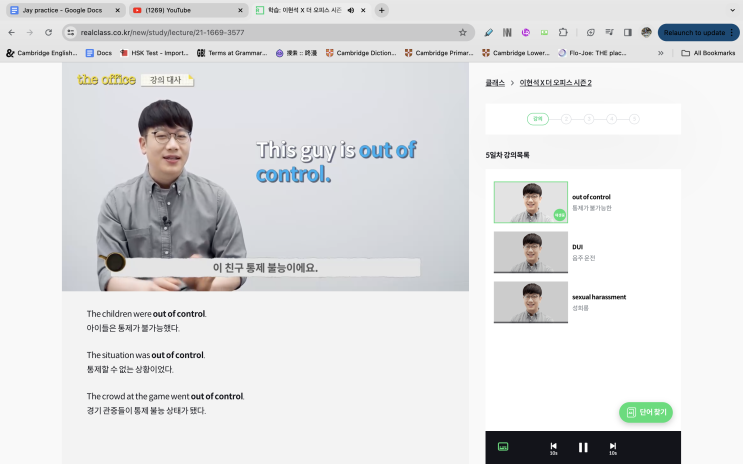Screen dimensions: 743x464
Task: Toggle subtitles icon in player bar
Action: pyautogui.click(x=503, y=446)
